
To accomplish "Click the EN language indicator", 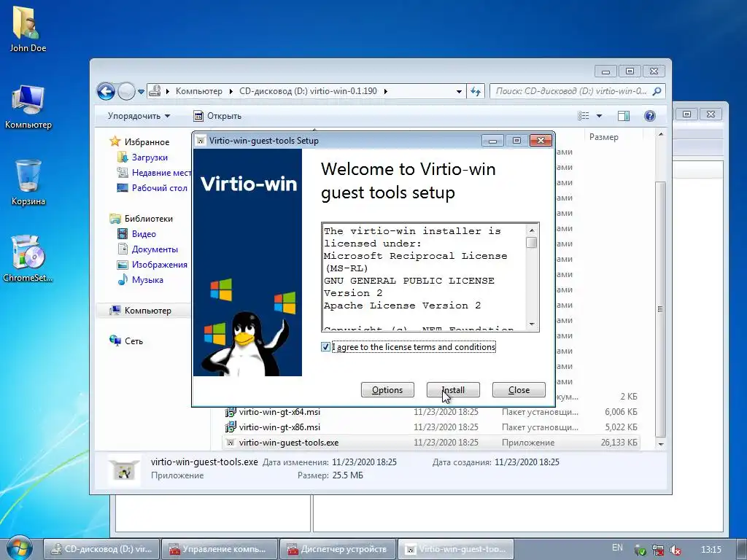I will (617, 548).
